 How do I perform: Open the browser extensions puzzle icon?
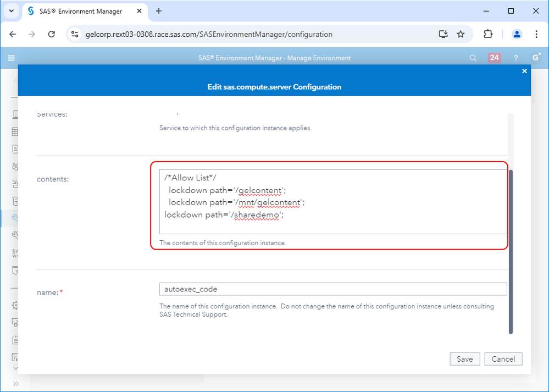(x=488, y=34)
